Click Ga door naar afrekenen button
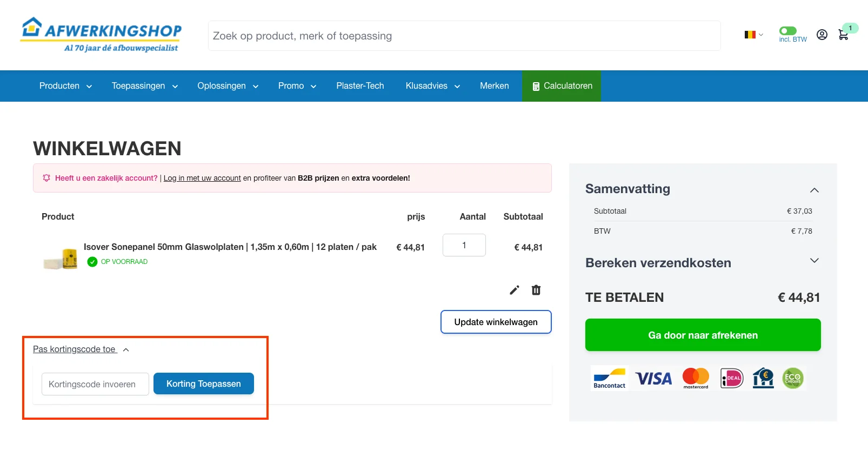Image resolution: width=868 pixels, height=456 pixels. (703, 335)
